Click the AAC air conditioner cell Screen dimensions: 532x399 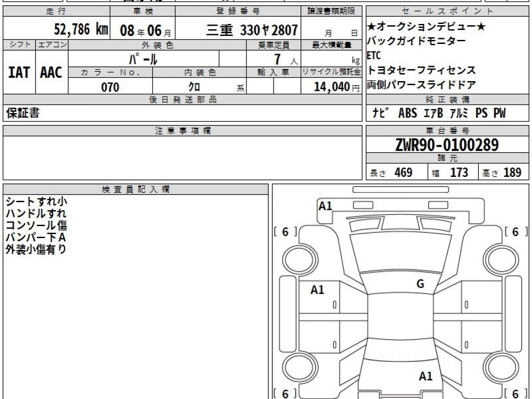tap(51, 73)
